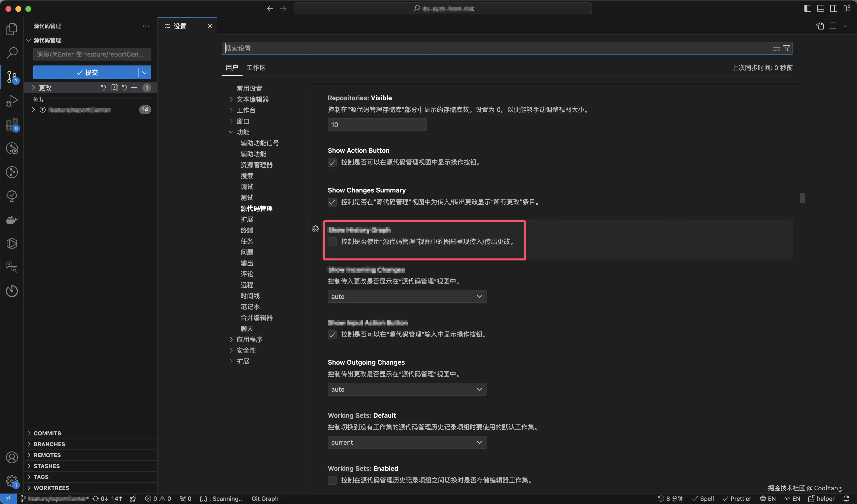The width and height of the screenshot is (857, 504).
Task: Open the Run and Debug view
Action: click(12, 100)
